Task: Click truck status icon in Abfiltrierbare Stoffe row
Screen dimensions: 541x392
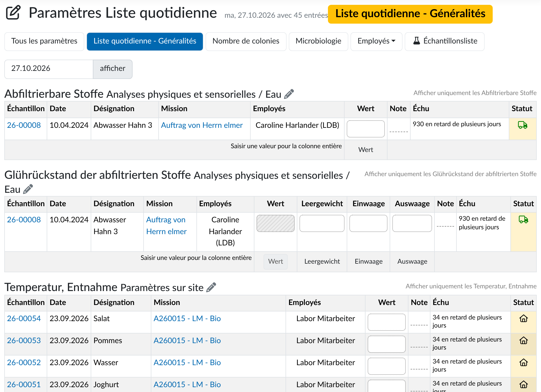Action: (522, 125)
